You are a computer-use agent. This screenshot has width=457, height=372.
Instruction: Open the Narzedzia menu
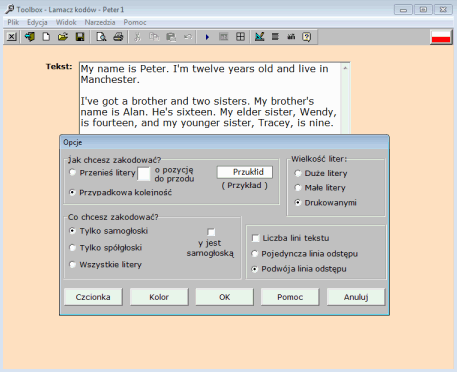coord(100,22)
